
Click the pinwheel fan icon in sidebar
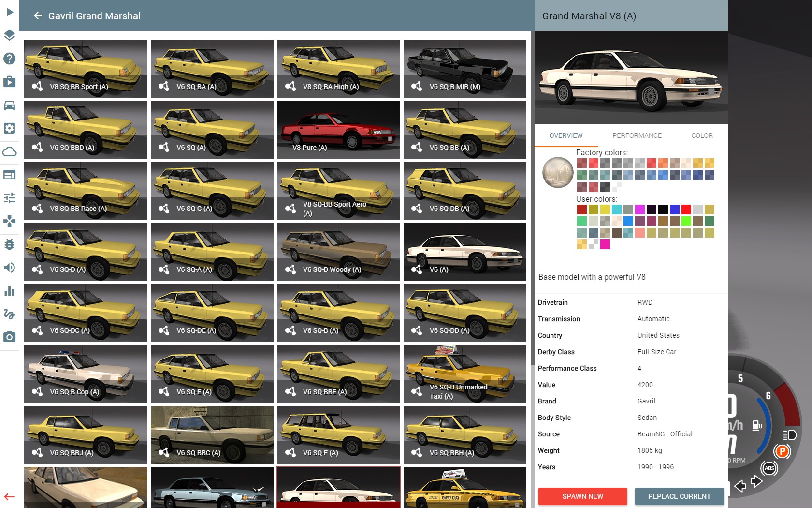pyautogui.click(x=10, y=221)
